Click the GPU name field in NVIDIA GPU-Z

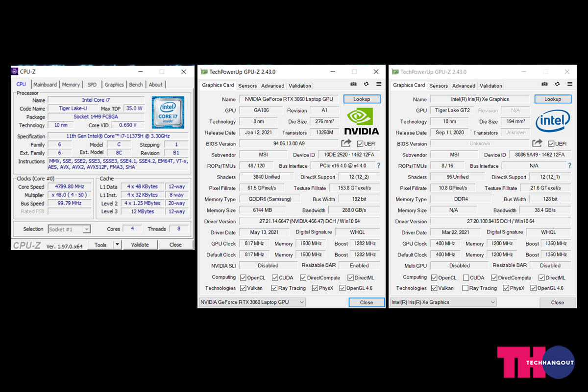(289, 99)
